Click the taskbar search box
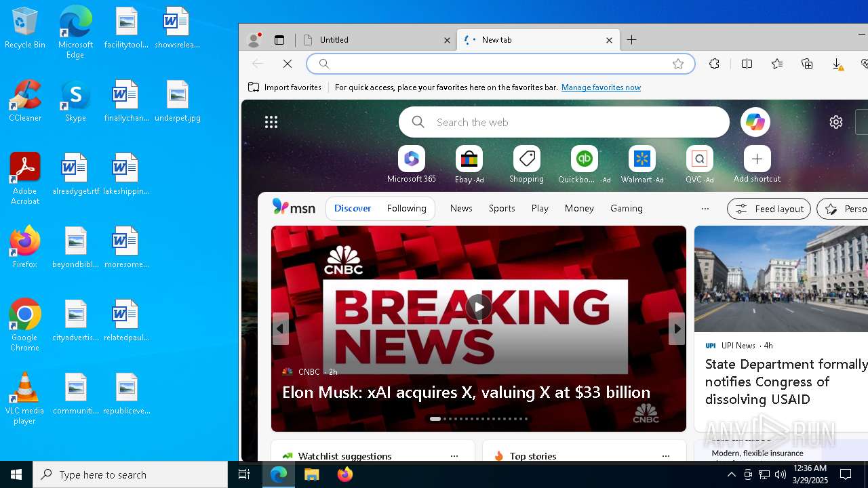868x488 pixels. [x=130, y=474]
